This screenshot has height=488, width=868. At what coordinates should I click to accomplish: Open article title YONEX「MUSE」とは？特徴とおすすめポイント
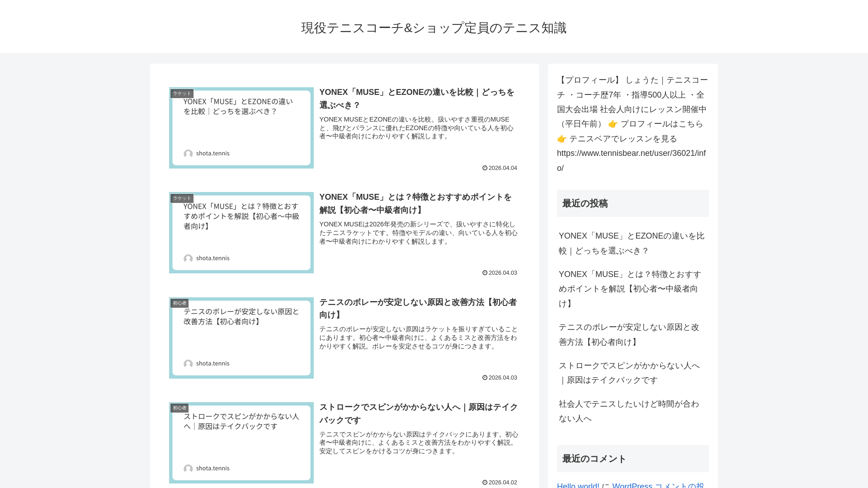[415, 203]
